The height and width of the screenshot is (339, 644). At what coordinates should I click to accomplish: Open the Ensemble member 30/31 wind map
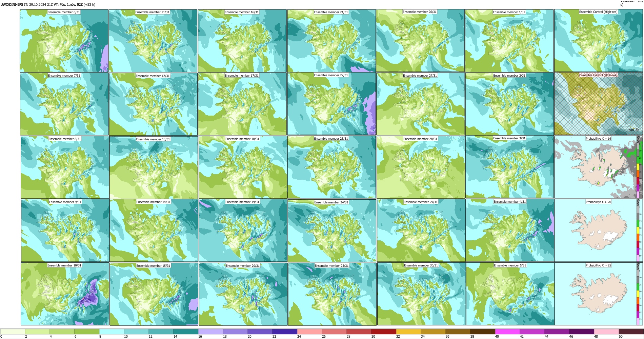(421, 294)
